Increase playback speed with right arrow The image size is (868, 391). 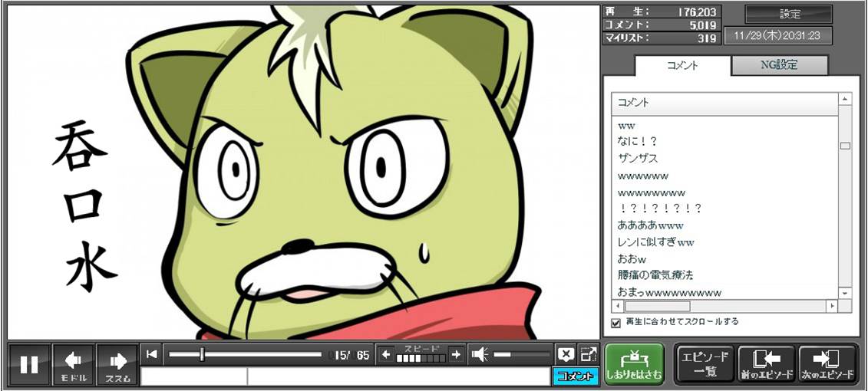(x=456, y=354)
